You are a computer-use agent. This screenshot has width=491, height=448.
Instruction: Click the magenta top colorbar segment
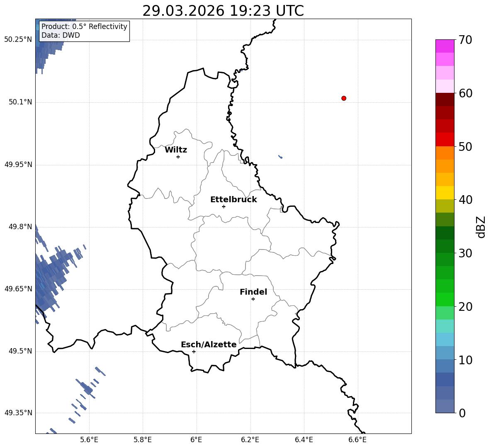pyautogui.click(x=445, y=46)
